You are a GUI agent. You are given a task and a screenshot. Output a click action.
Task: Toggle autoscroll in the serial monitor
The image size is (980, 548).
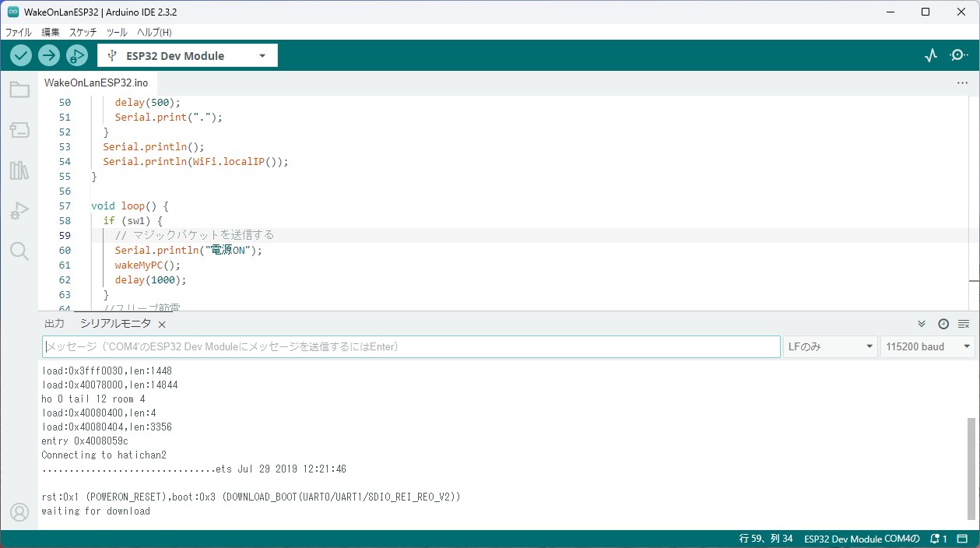(x=922, y=324)
